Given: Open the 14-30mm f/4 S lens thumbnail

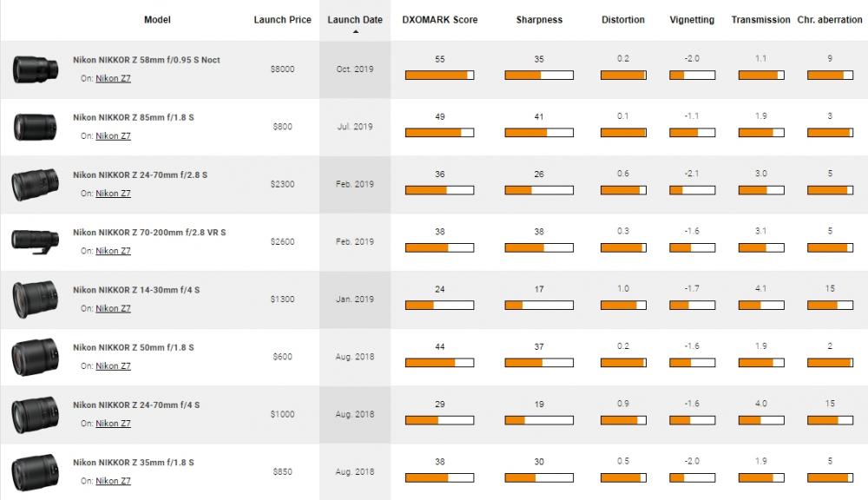Looking at the screenshot, I should 35,299.
